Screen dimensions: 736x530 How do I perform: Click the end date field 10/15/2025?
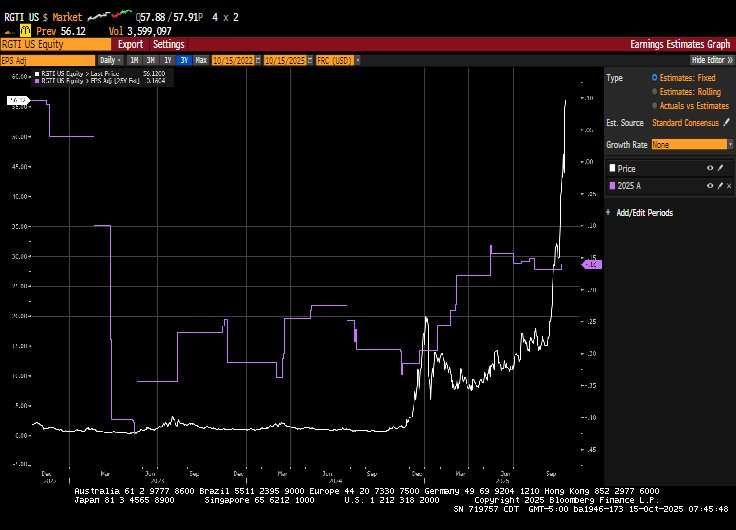[x=285, y=60]
